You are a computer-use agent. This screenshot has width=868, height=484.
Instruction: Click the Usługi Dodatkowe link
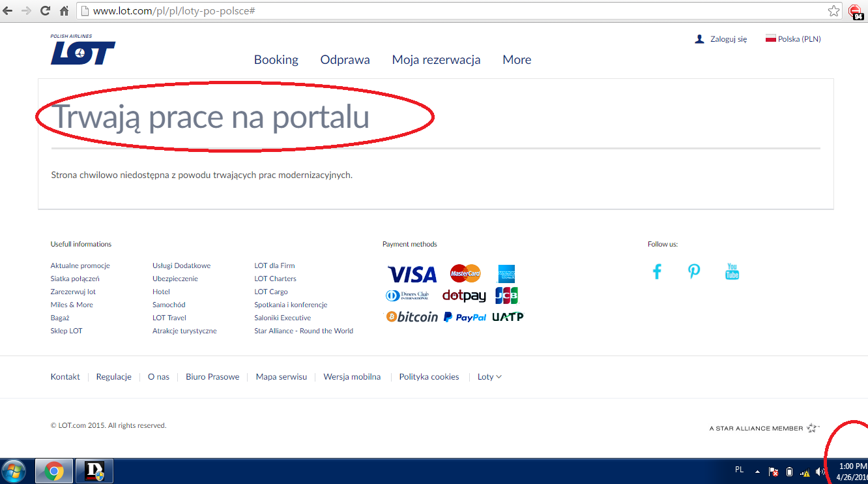[x=182, y=265]
